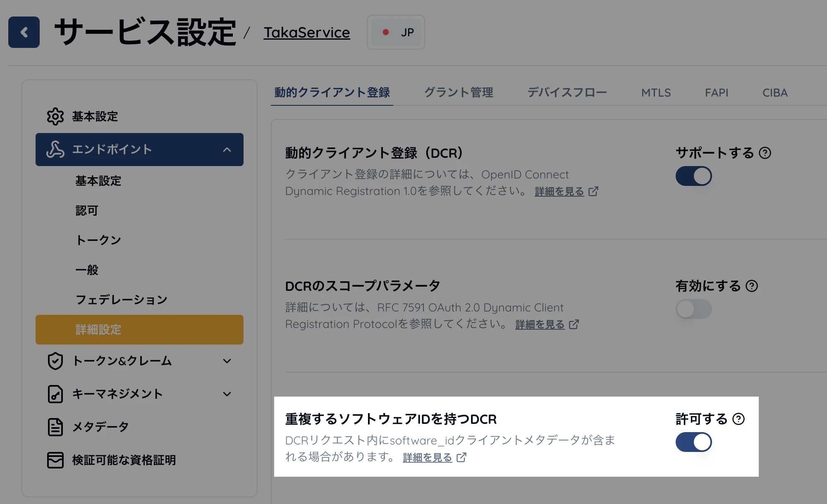Click the external link icon after 詳細を見る under DCR
827x504 pixels.
(594, 191)
